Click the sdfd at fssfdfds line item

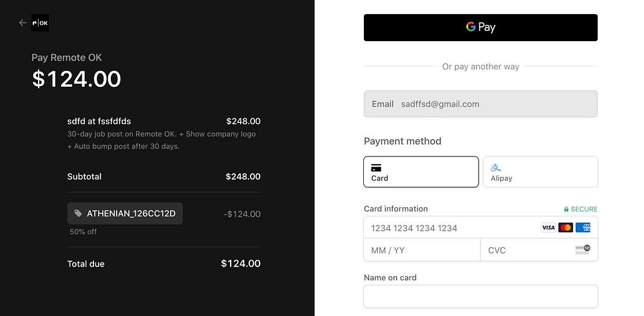99,121
